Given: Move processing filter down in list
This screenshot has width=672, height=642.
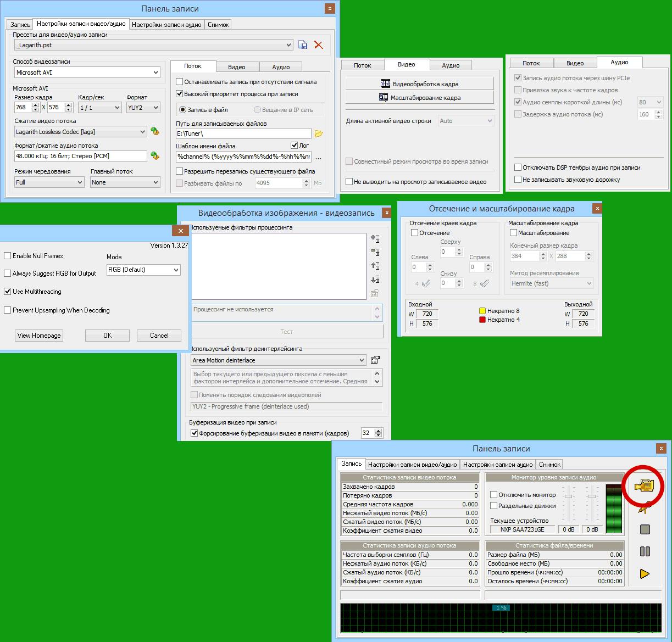Looking at the screenshot, I should (375, 280).
